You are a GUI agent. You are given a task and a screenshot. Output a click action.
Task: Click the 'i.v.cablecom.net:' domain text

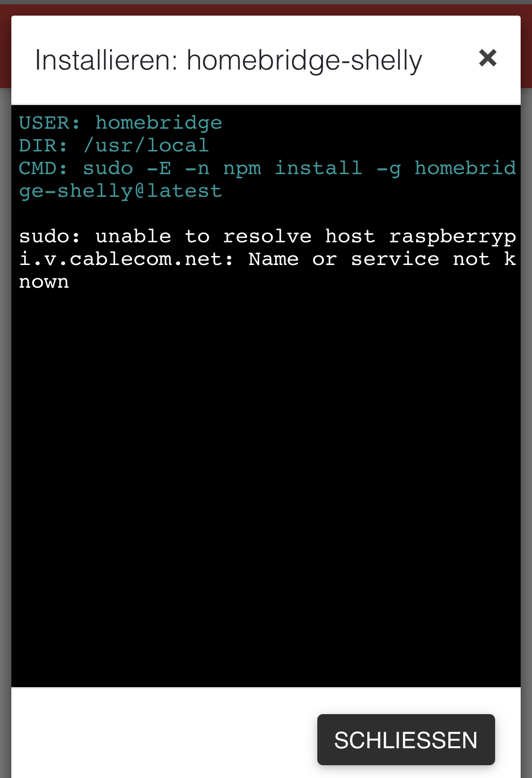[x=126, y=259]
